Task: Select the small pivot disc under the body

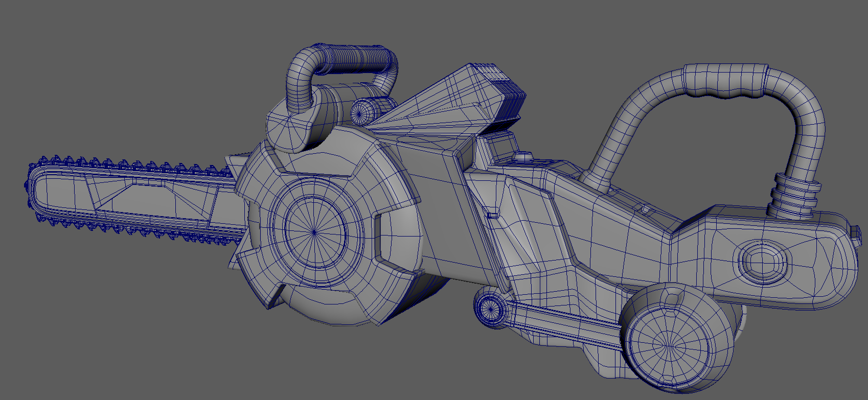Action: click(489, 308)
